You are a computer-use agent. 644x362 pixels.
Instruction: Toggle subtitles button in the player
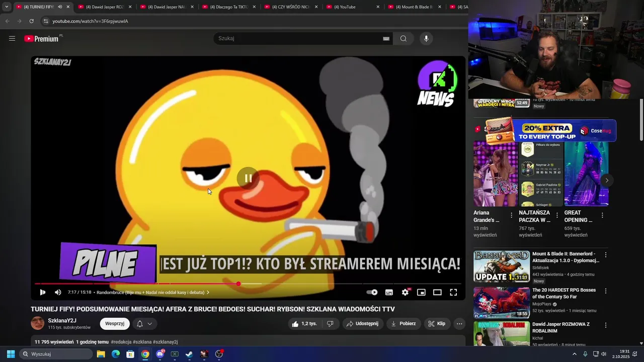pyautogui.click(x=389, y=292)
